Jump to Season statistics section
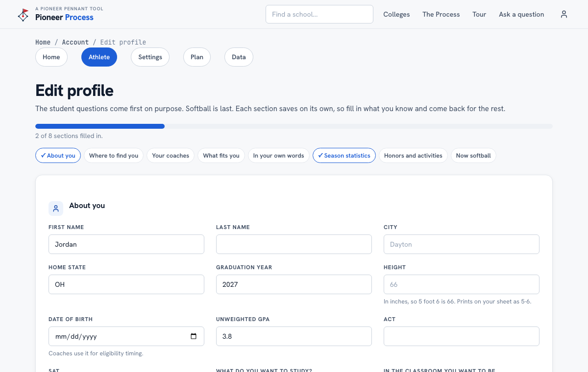 point(344,156)
